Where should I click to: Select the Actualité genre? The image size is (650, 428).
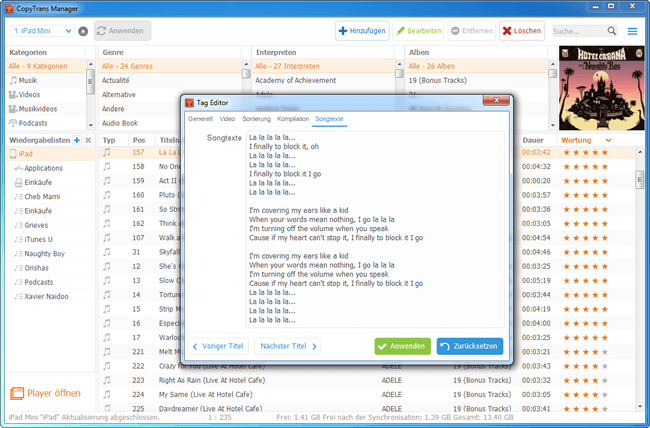[x=170, y=80]
